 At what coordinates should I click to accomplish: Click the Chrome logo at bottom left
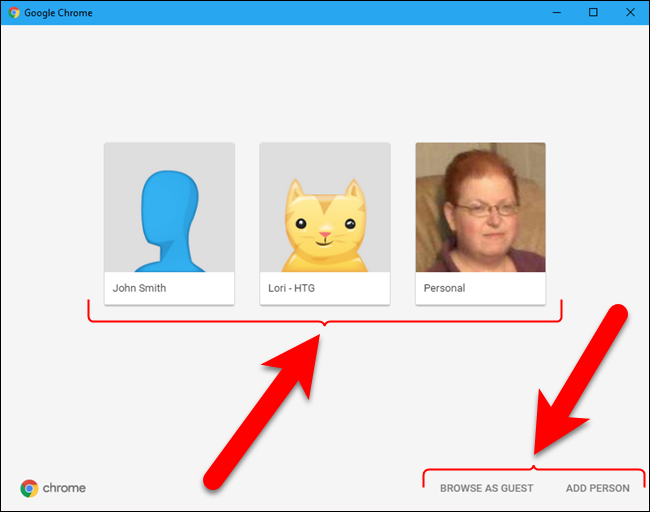pyautogui.click(x=53, y=488)
